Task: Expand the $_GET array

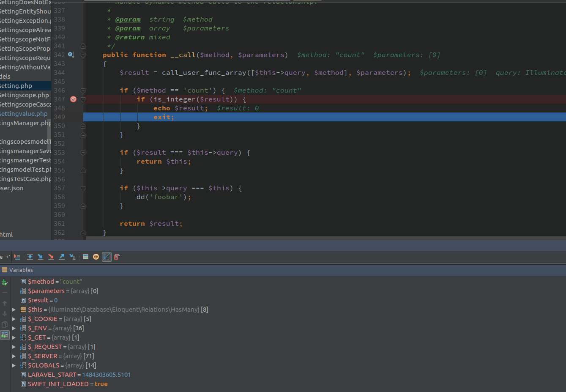Action: tap(14, 337)
